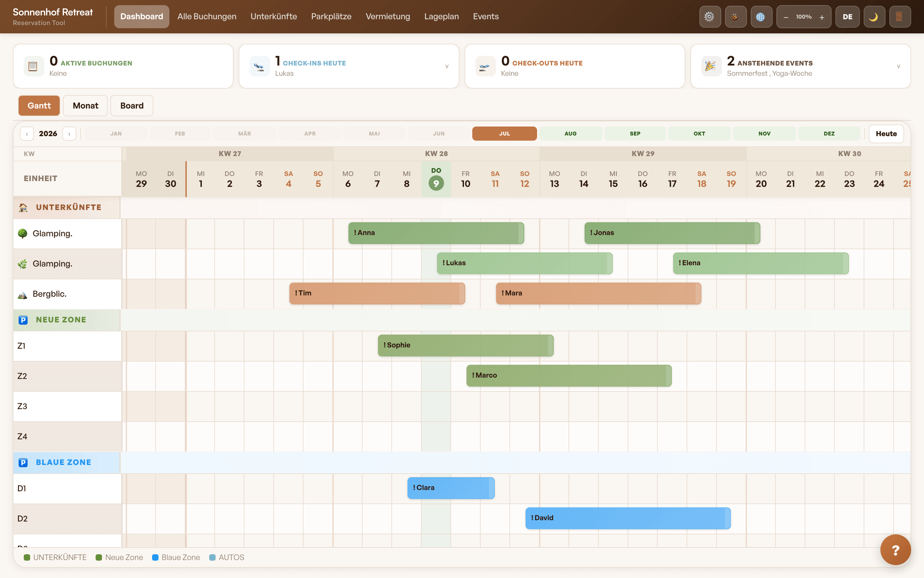
Task: Switch to the Monat view
Action: coord(86,106)
